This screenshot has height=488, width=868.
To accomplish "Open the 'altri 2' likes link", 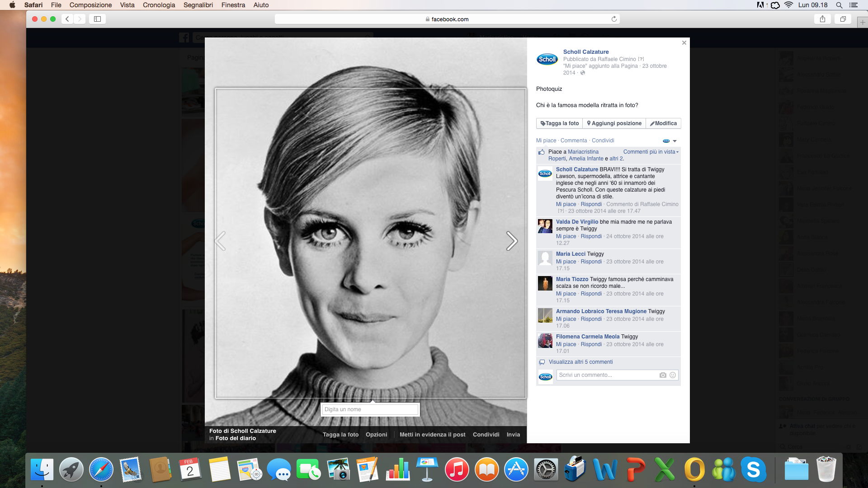I will click(x=616, y=159).
